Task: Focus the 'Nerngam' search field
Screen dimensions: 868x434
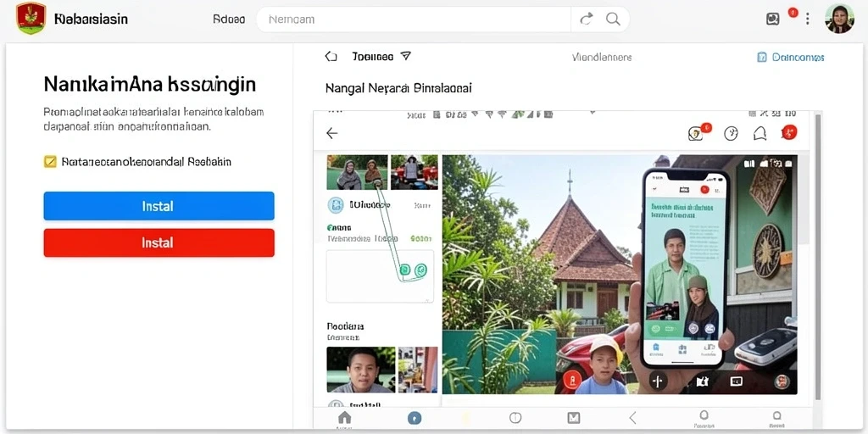Action: pos(414,19)
